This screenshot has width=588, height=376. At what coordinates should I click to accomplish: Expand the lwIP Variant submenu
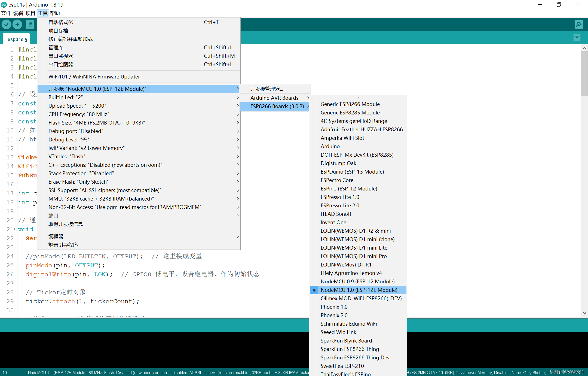point(139,148)
